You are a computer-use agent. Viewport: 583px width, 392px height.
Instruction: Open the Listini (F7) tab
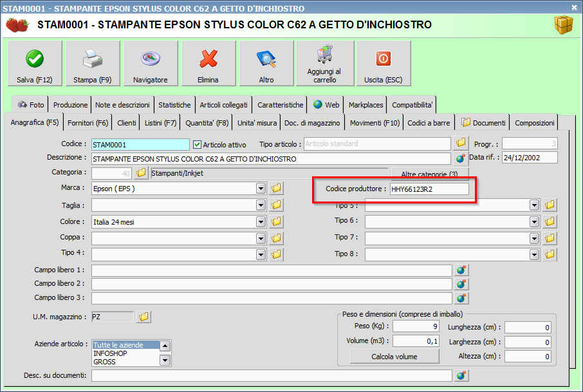click(x=160, y=123)
